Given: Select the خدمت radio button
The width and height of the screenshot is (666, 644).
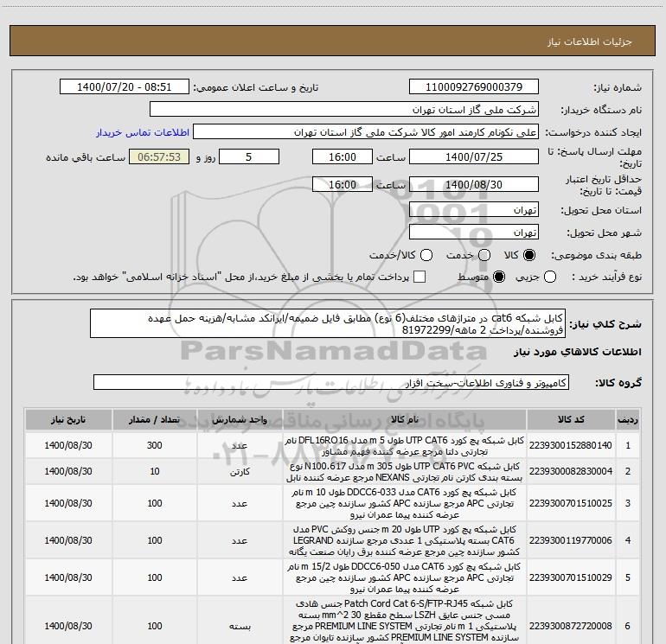Looking at the screenshot, I should tap(484, 255).
